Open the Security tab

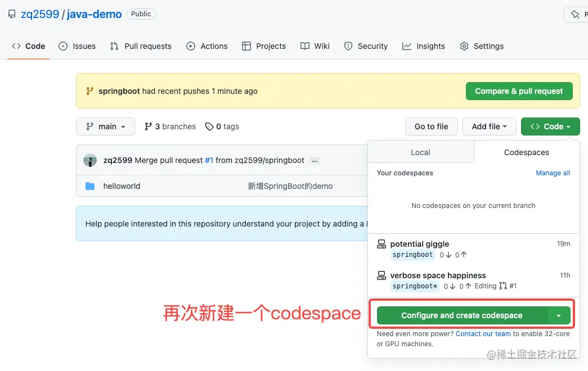pos(366,46)
